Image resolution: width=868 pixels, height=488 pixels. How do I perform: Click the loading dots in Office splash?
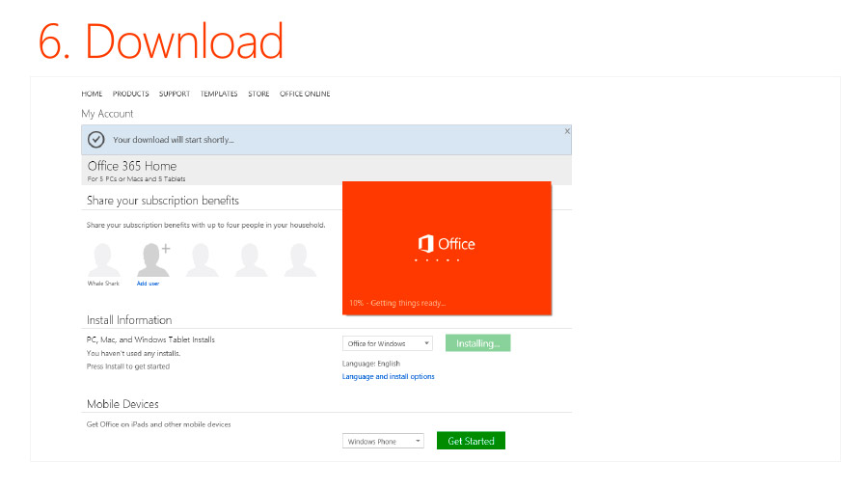pyautogui.click(x=437, y=260)
